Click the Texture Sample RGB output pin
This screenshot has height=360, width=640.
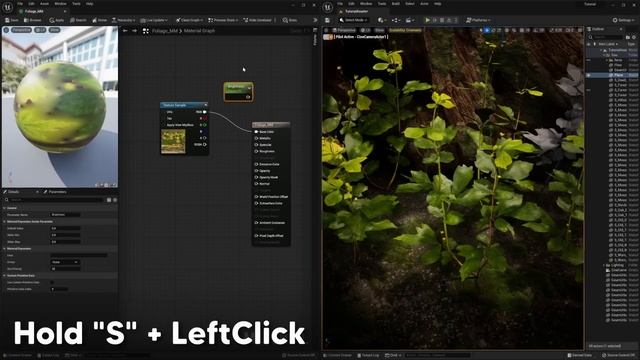coord(204,112)
